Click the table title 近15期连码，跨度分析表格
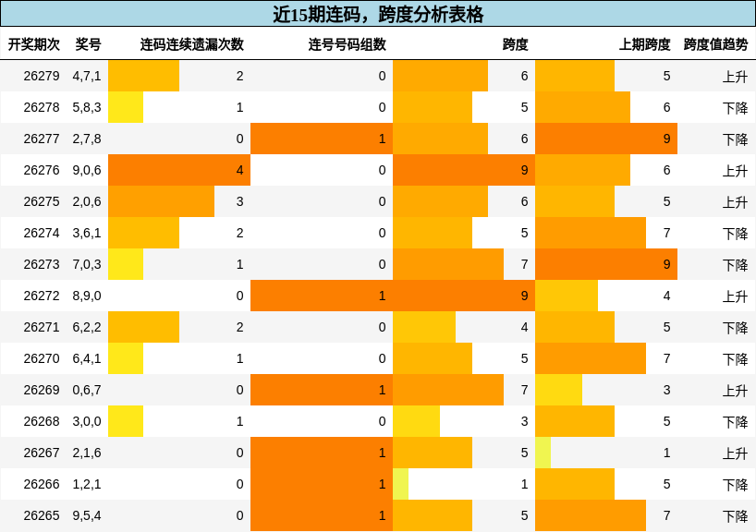The height and width of the screenshot is (532, 756). [x=378, y=14]
